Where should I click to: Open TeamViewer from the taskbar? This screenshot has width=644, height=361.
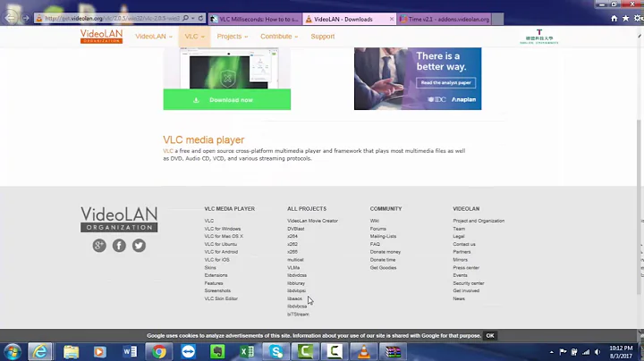[188, 351]
